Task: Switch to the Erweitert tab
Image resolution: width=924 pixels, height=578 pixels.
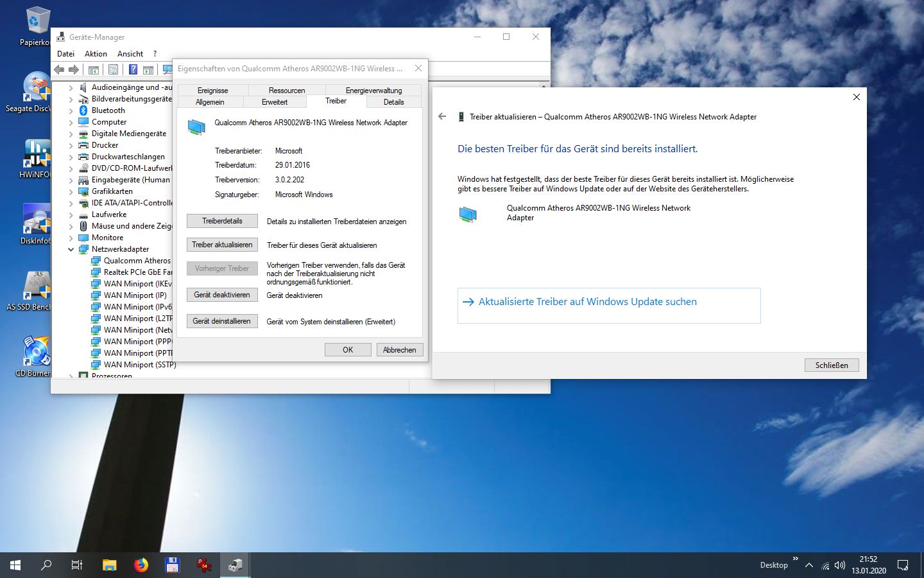Action: coord(275,102)
